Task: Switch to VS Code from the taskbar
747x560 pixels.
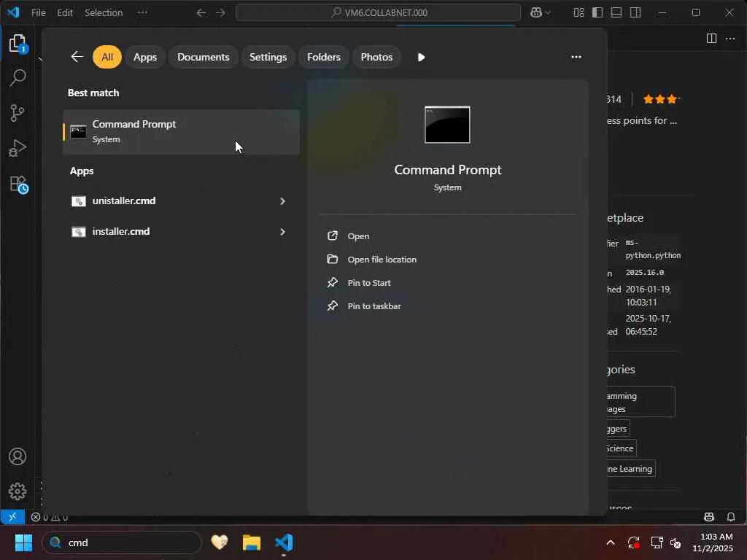Action: click(x=284, y=542)
